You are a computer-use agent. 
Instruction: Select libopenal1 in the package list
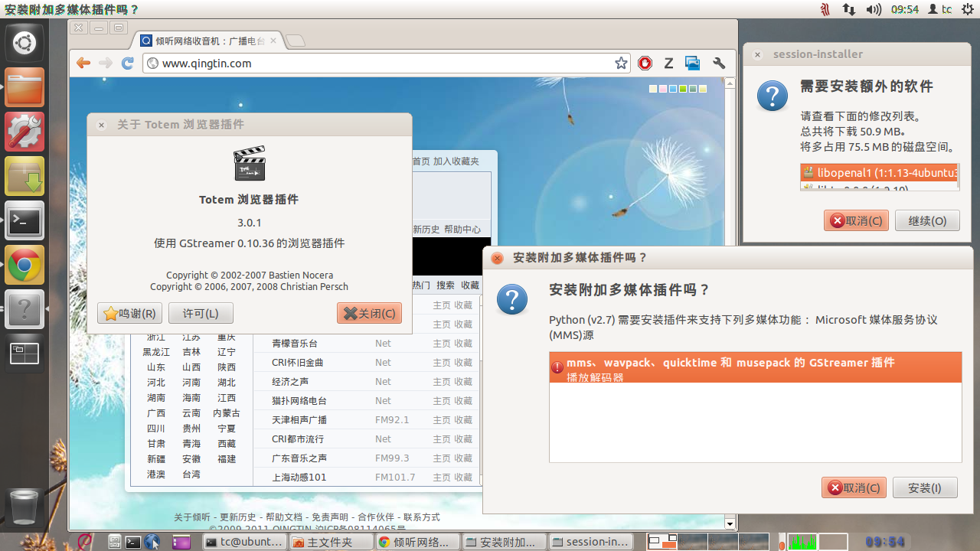[x=880, y=173]
